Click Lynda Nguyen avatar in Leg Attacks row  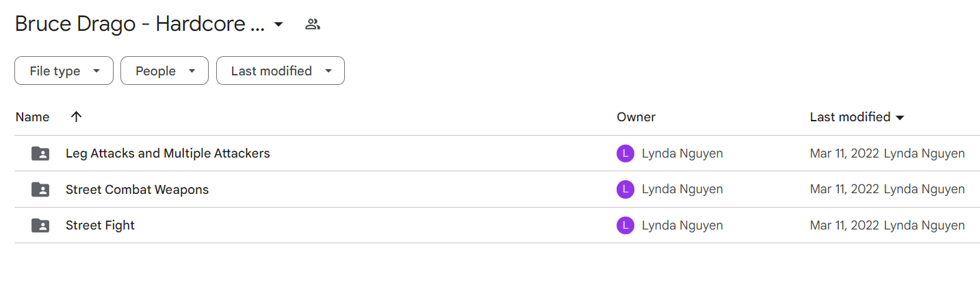click(626, 153)
